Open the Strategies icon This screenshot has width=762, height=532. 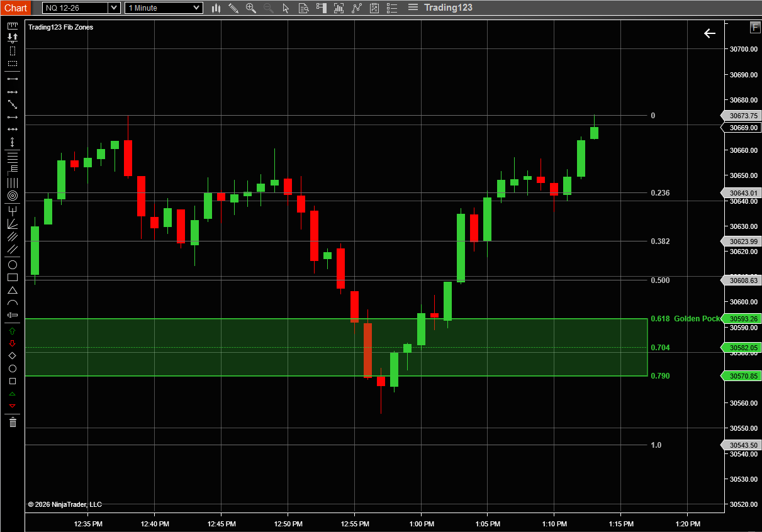[x=357, y=8]
